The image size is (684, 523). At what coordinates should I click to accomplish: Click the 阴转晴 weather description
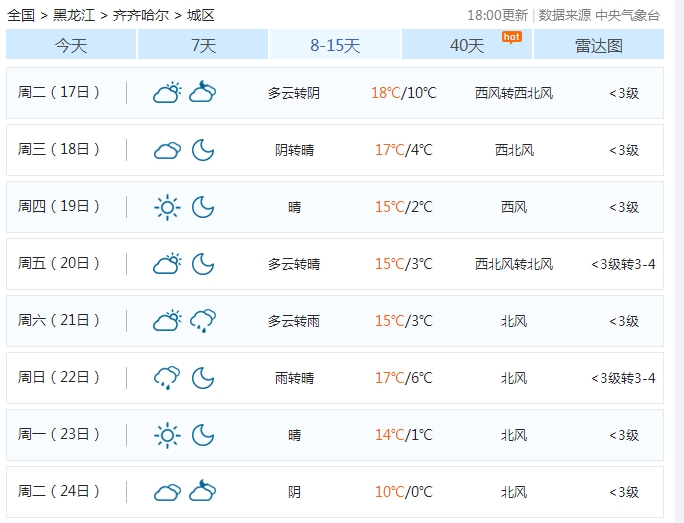click(294, 150)
